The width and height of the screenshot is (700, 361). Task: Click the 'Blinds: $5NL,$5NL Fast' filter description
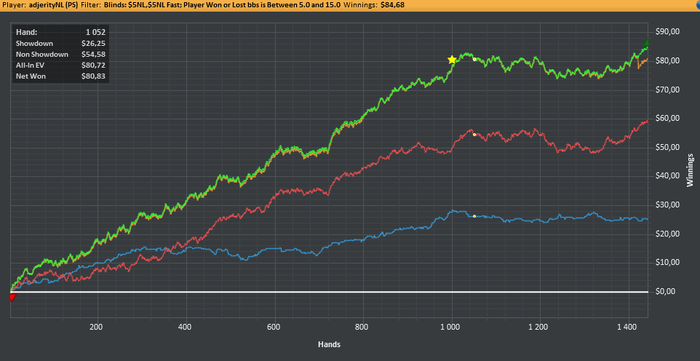pos(142,6)
